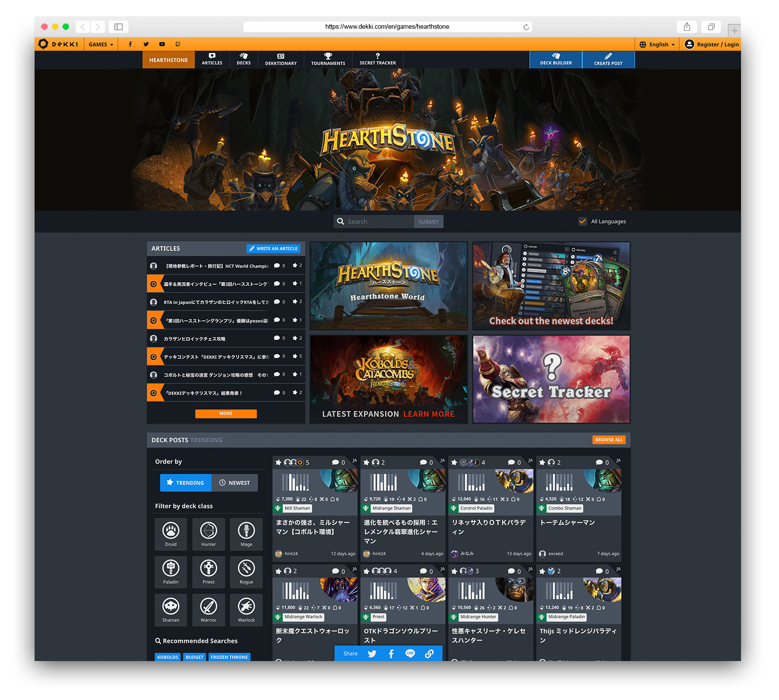The height and width of the screenshot is (700, 779).
Task: Click author exceed on Combo Shaman post
Action: click(551, 553)
